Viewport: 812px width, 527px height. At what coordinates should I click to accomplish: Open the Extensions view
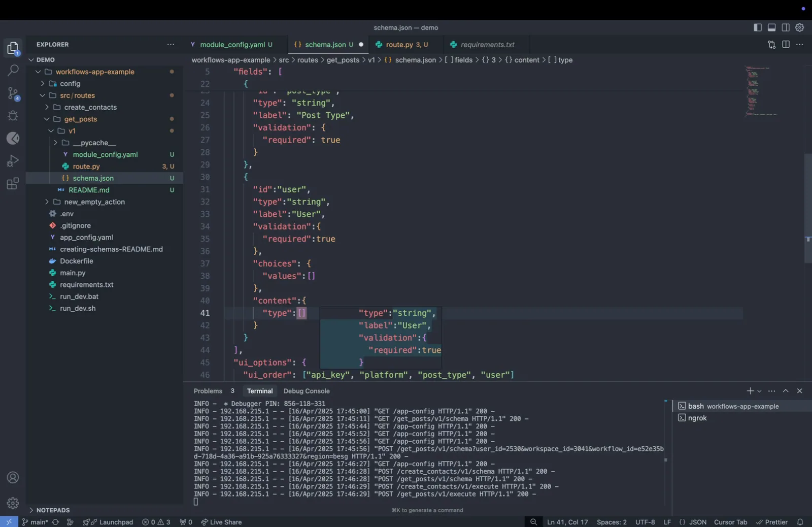point(13,183)
